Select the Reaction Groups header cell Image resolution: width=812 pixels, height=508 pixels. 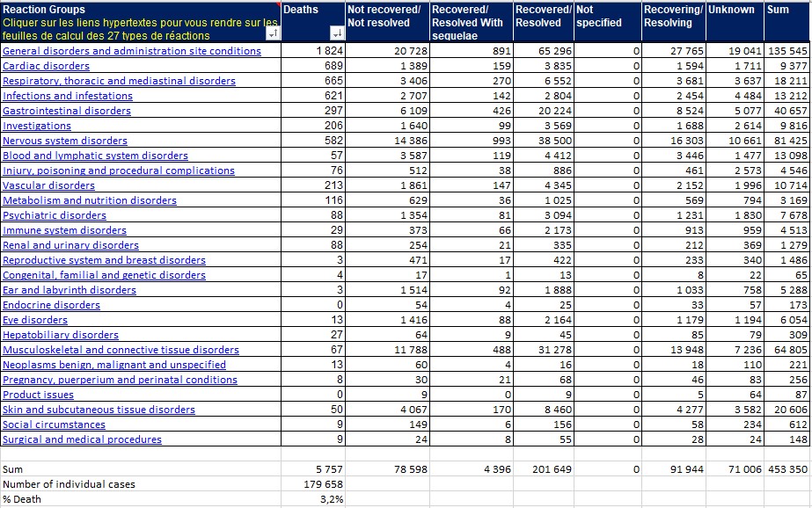click(x=141, y=22)
